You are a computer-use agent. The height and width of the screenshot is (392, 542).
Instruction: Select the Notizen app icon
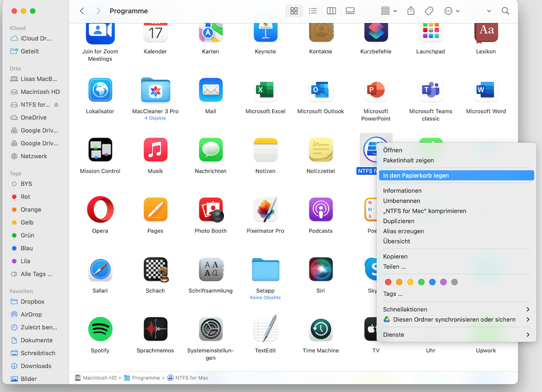point(265,150)
